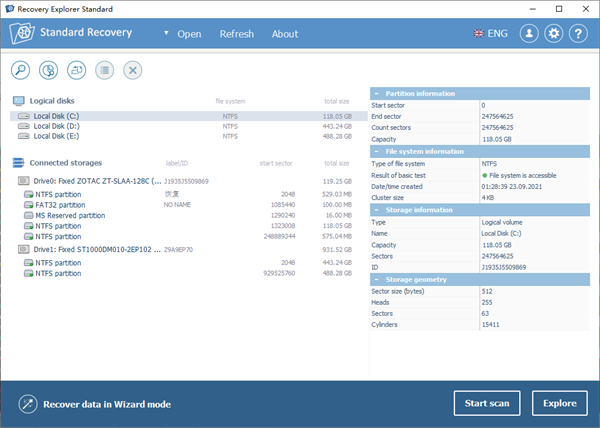Click the open storage device icon

(x=76, y=70)
